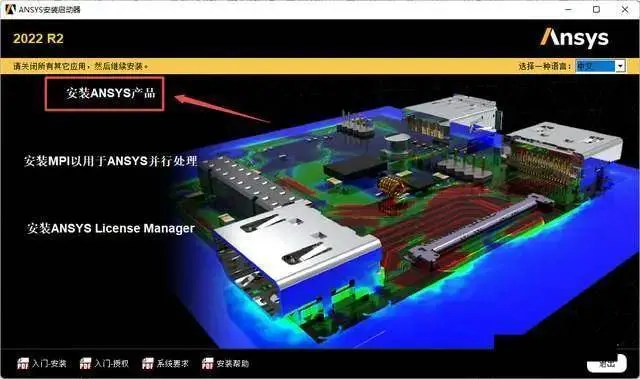Close the ANSYS installer window
Image resolution: width=640 pixels, height=379 pixels.
pos(625,9)
